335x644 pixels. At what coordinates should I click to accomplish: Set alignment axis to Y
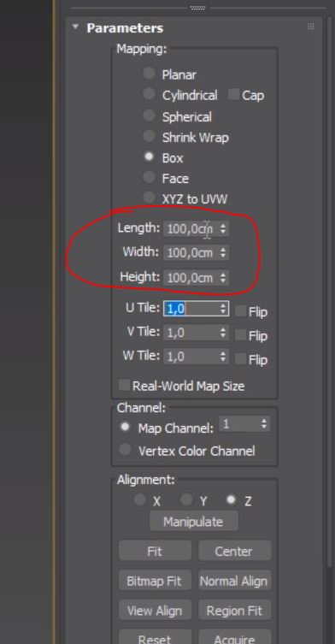click(x=186, y=499)
